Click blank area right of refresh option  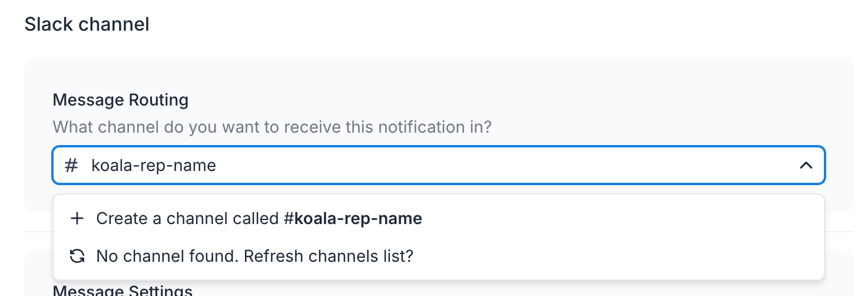tap(618, 256)
